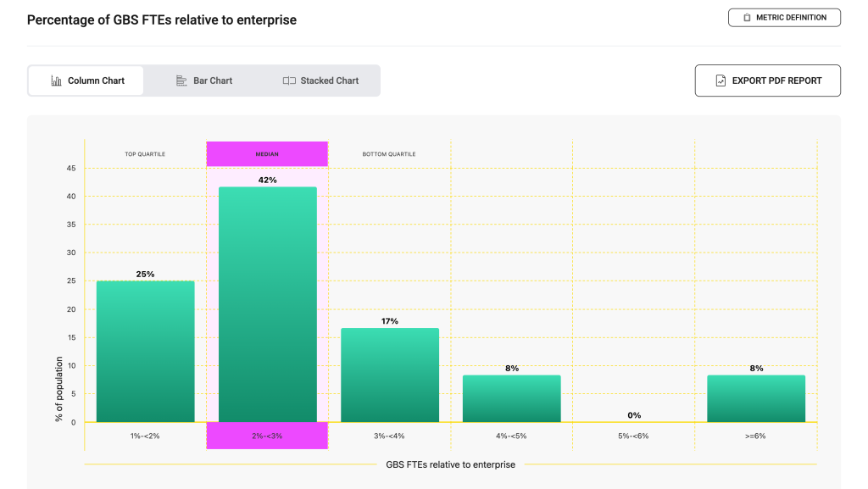Click the PDF export document icon
Viewport: 868px width, 489px height.
(x=721, y=81)
